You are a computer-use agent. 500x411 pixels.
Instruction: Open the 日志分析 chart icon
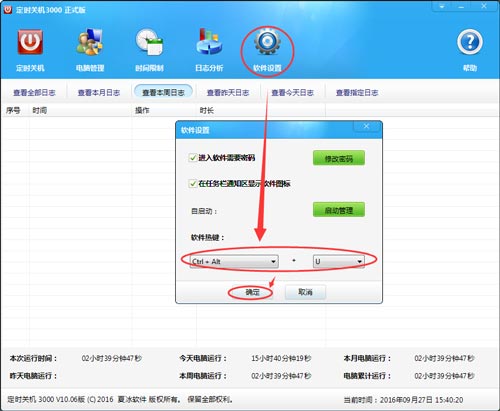pos(209,42)
